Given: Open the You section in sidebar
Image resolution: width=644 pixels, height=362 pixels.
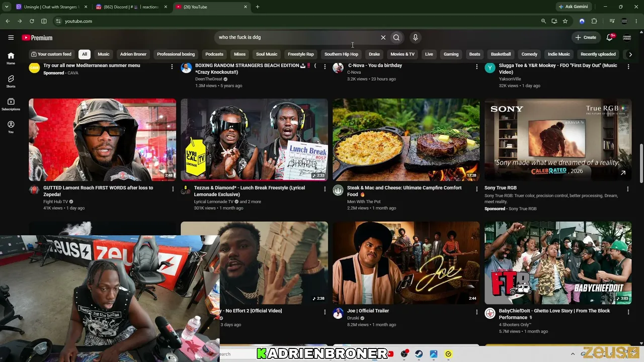Looking at the screenshot, I should (11, 127).
